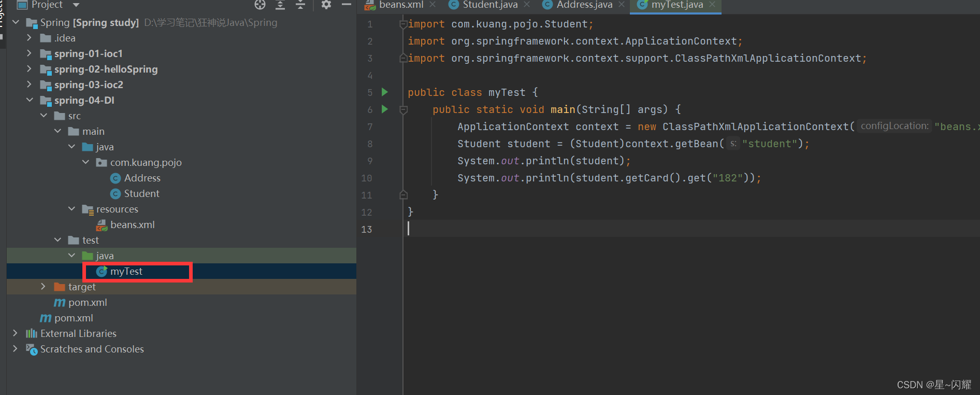This screenshot has width=980, height=395.
Task: Close the beans.xml tab
Action: pyautogui.click(x=433, y=5)
